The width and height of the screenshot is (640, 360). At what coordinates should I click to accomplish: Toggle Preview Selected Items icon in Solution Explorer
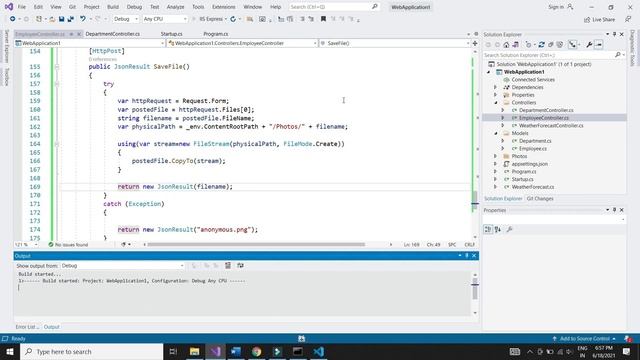pyautogui.click(x=599, y=44)
